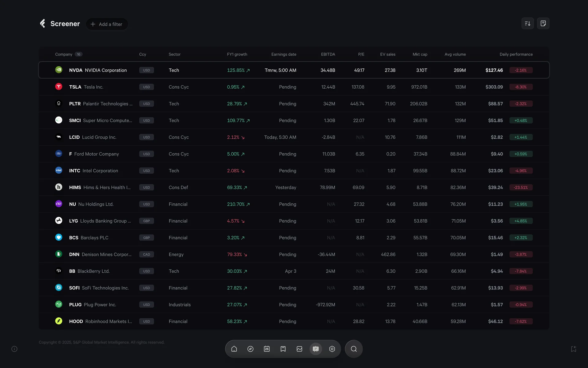Click HIMS -23.51% performance badge

pos(521,187)
